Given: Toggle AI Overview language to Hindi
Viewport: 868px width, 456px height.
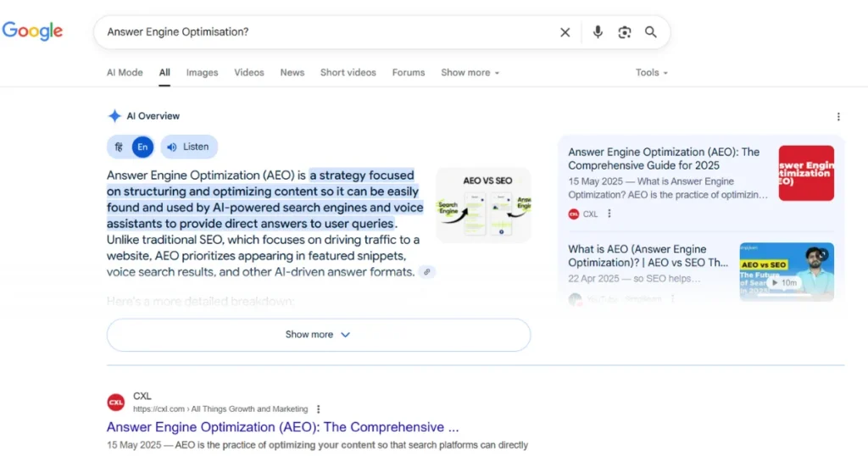Looking at the screenshot, I should point(119,147).
